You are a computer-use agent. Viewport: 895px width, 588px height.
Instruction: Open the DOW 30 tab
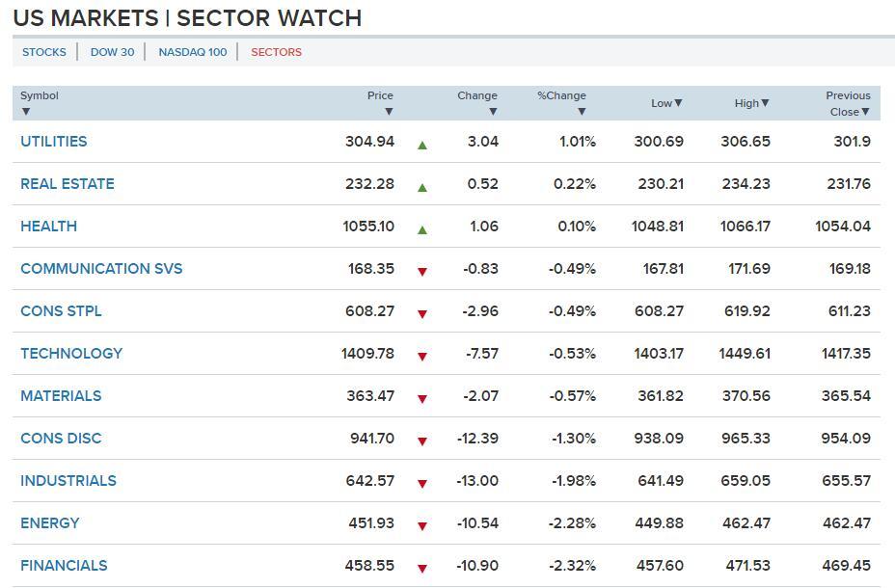(x=112, y=52)
